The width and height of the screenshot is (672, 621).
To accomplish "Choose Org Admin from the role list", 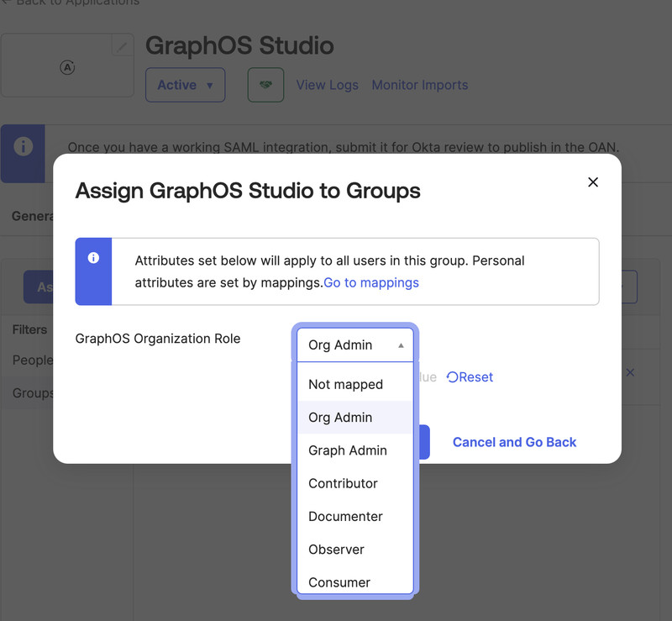I will [354, 418].
